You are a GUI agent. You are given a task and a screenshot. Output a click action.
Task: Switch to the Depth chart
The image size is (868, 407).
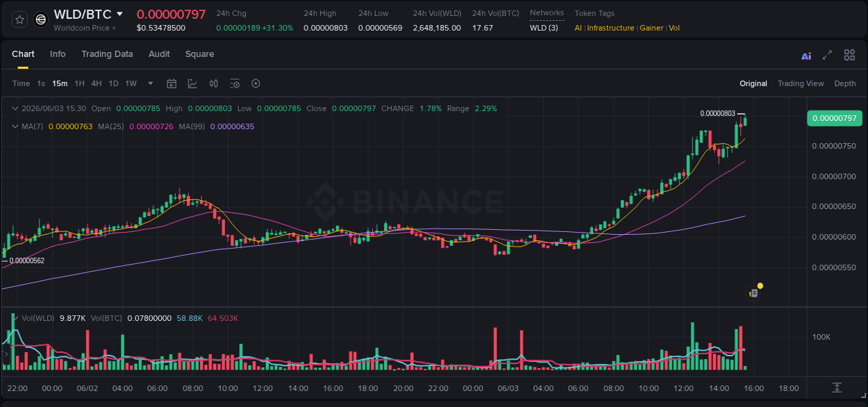(845, 83)
